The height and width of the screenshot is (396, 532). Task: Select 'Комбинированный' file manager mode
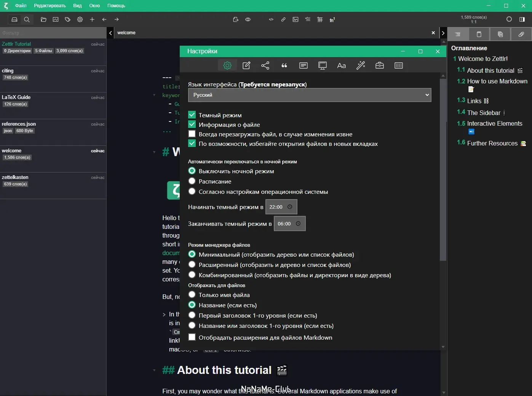[x=192, y=275]
